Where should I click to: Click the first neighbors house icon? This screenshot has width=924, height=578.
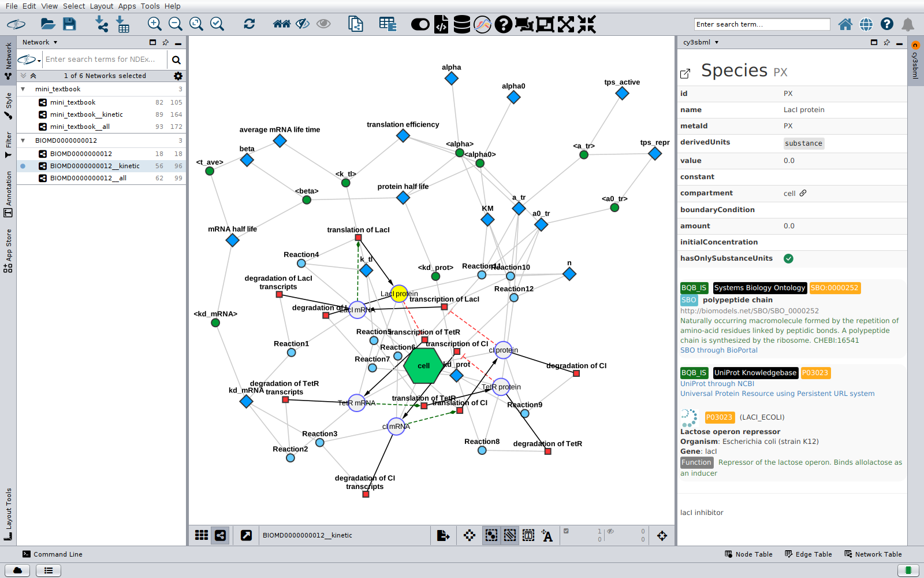tap(282, 24)
